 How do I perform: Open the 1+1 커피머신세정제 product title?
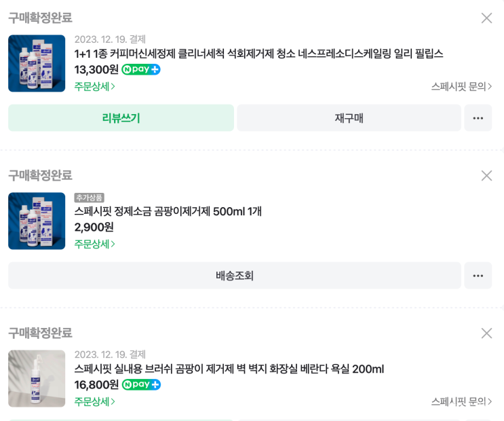tap(258, 54)
